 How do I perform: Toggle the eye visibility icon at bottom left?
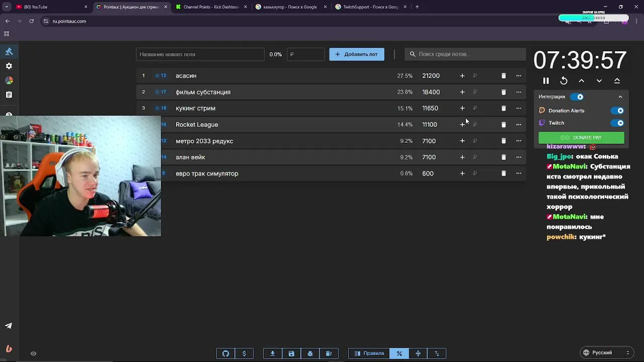pyautogui.click(x=33, y=353)
